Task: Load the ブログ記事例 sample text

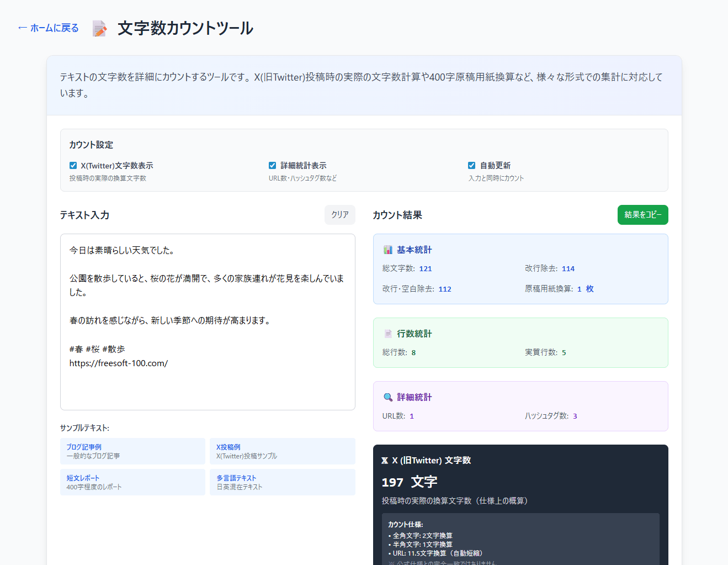Action: pyautogui.click(x=132, y=451)
